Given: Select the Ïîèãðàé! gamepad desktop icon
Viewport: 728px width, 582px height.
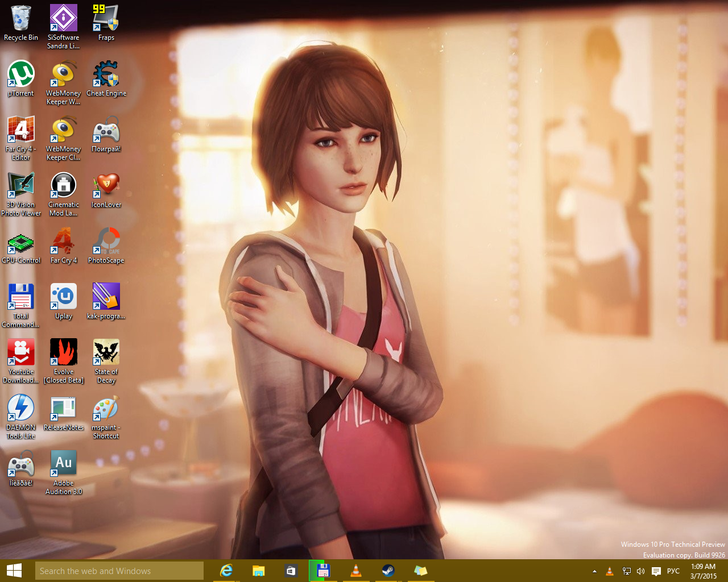Looking at the screenshot, I should 21,468.
